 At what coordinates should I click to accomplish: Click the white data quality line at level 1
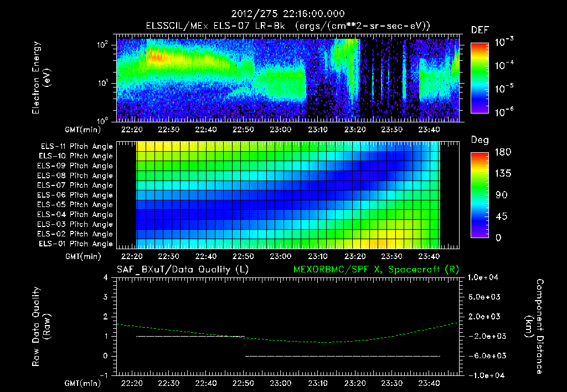(x=190, y=336)
